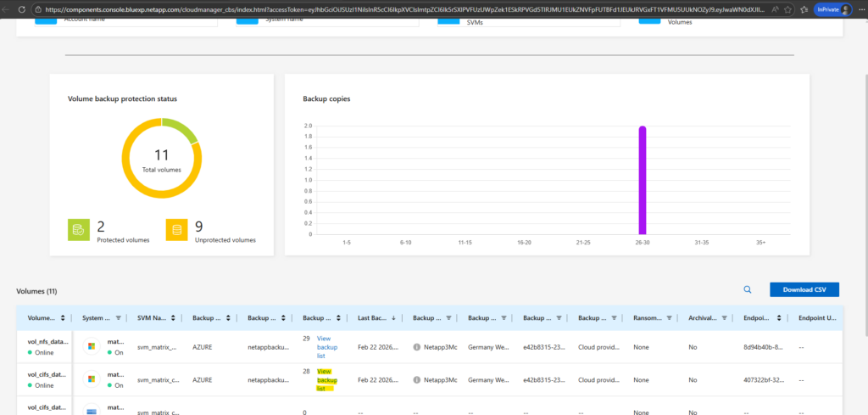Click the purple 26-30 bar in Backup copies chart

coord(643,180)
